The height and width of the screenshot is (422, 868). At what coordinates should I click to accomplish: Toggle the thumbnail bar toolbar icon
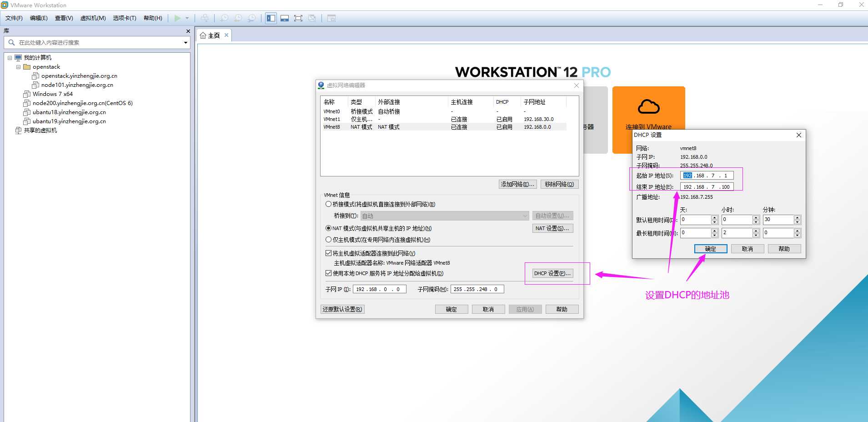click(285, 18)
